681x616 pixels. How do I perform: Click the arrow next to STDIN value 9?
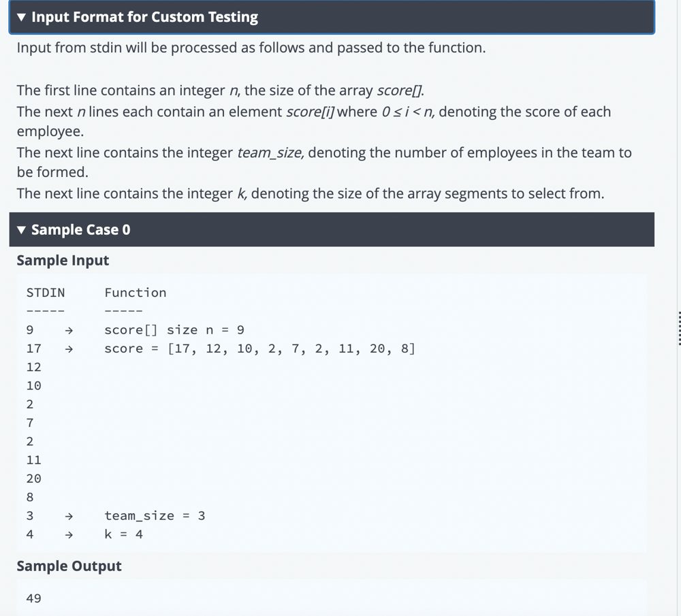click(69, 330)
